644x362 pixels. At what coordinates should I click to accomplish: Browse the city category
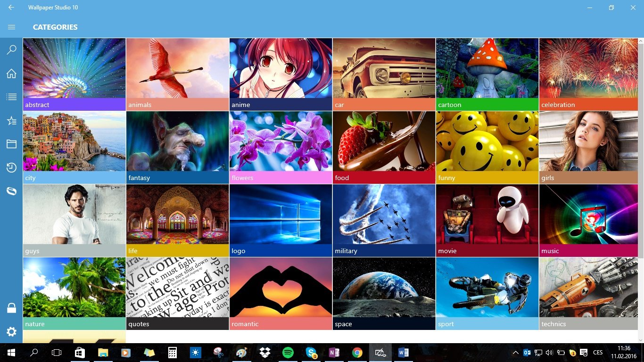74,148
